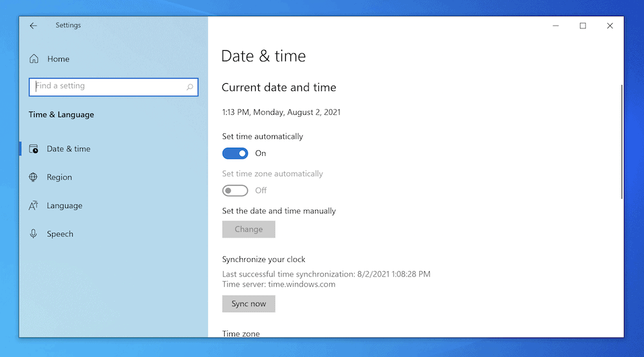
Task: Open the Home icon in sidebar
Action: click(x=33, y=59)
